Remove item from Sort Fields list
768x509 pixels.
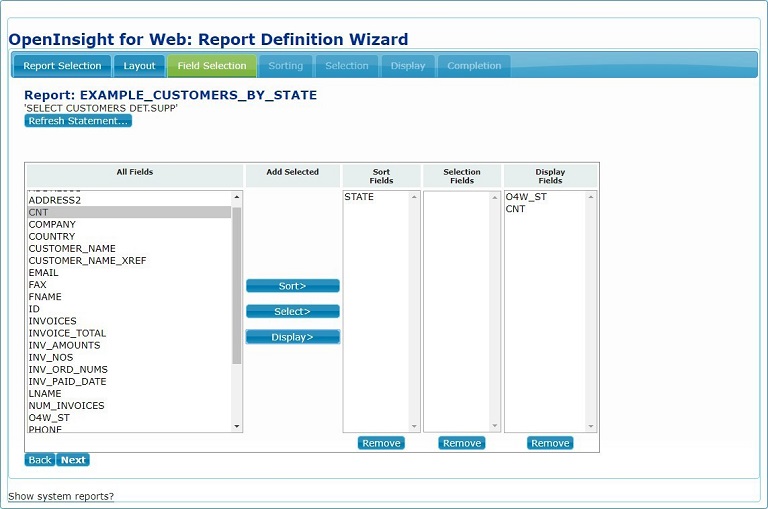pos(381,443)
